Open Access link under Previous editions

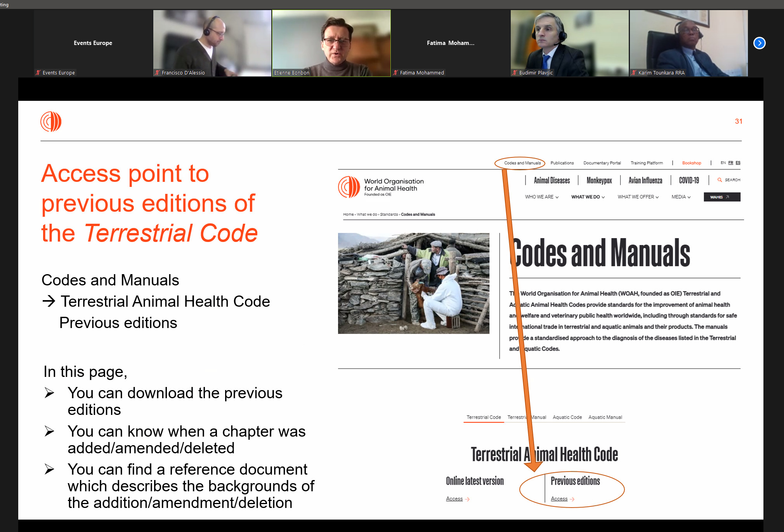point(559,499)
